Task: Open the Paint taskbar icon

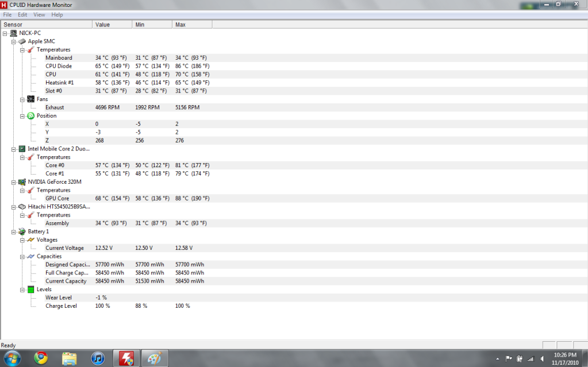Action: point(155,358)
